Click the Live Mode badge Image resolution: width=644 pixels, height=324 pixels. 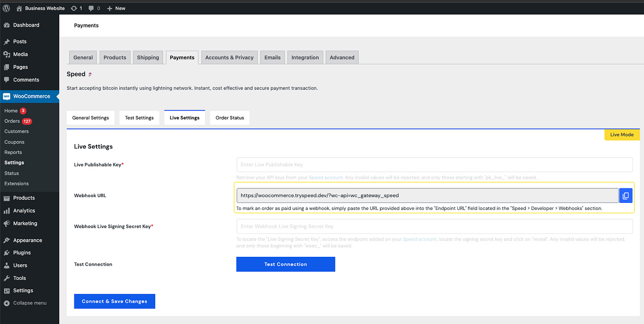622,135
